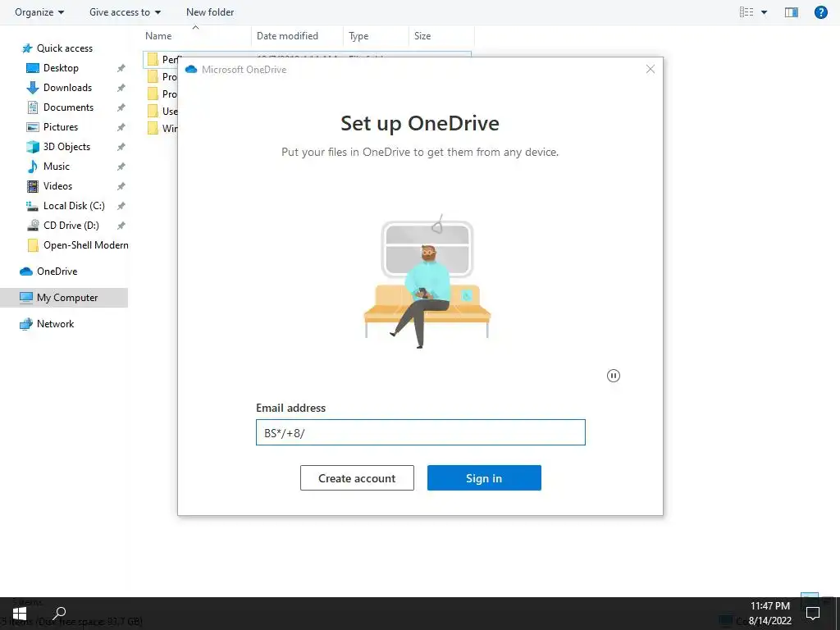Viewport: 840px width, 630px height.
Task: Open the Give access to dropdown
Action: point(125,11)
